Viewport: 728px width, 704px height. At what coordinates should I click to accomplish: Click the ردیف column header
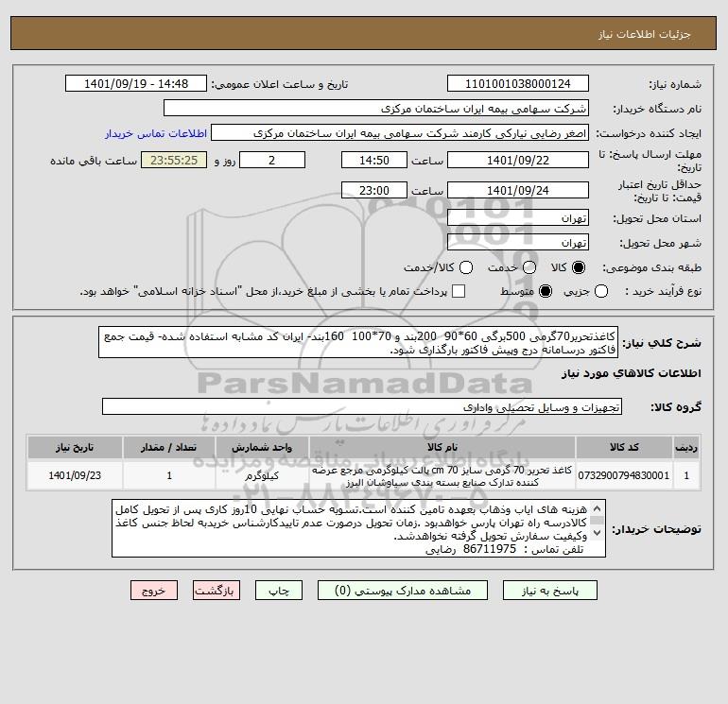(686, 447)
